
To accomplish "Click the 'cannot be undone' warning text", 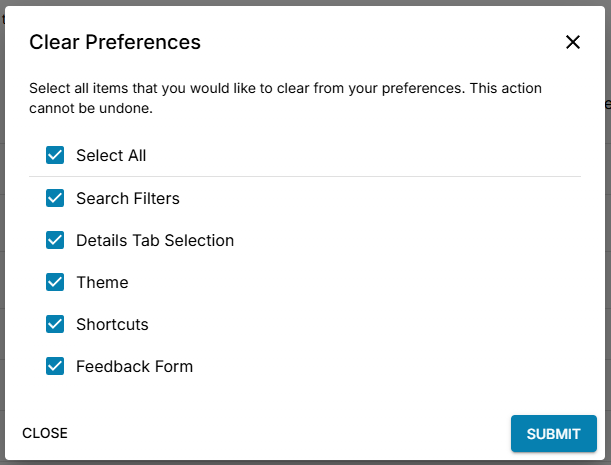I will [90, 108].
